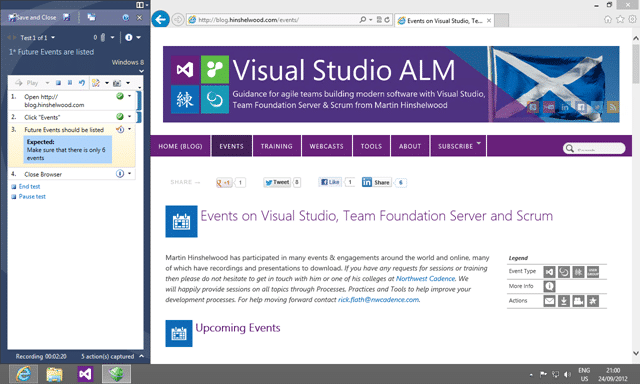Image resolution: width=640 pixels, height=384 pixels.
Task: Open the Play dropdown arrow
Action: pos(47,83)
